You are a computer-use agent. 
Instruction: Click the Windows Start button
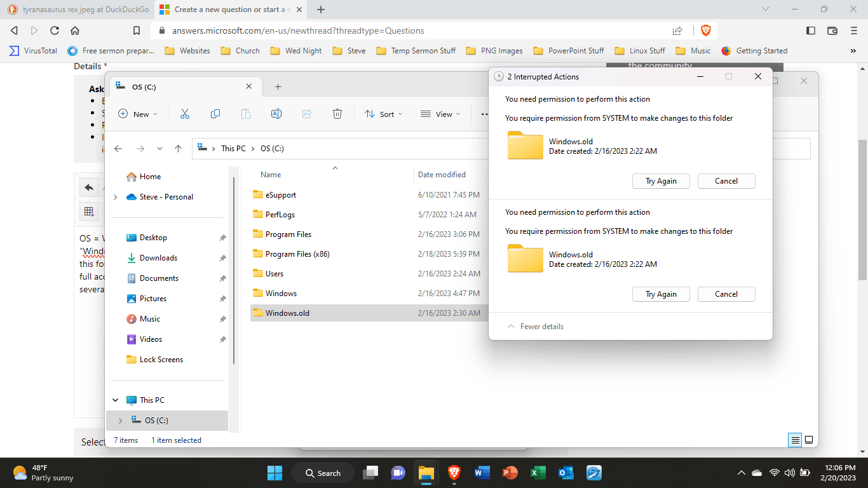[275, 473]
